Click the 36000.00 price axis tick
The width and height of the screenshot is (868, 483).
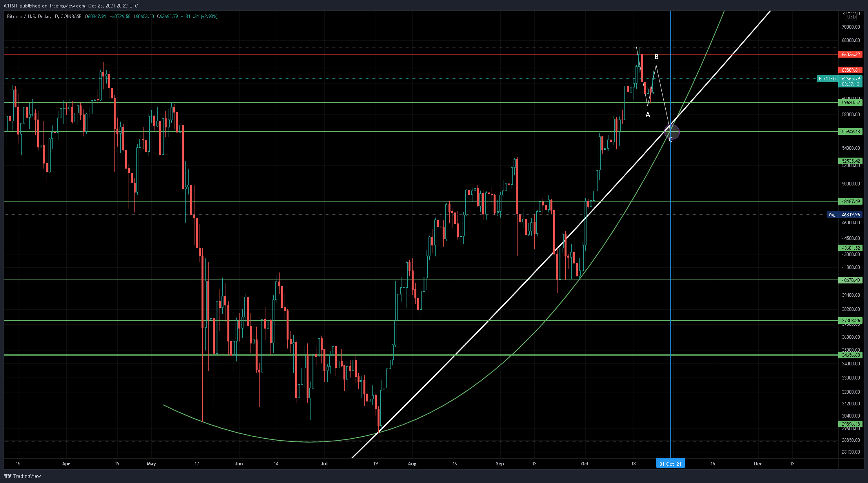click(851, 337)
